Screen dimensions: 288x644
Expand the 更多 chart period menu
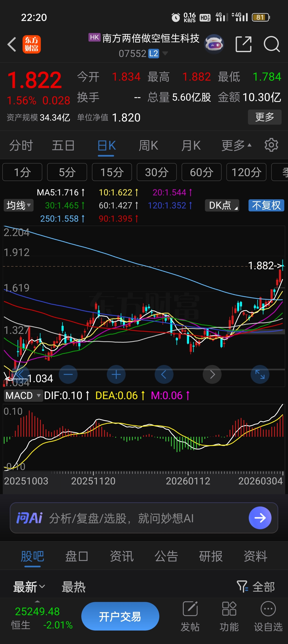tap(236, 145)
